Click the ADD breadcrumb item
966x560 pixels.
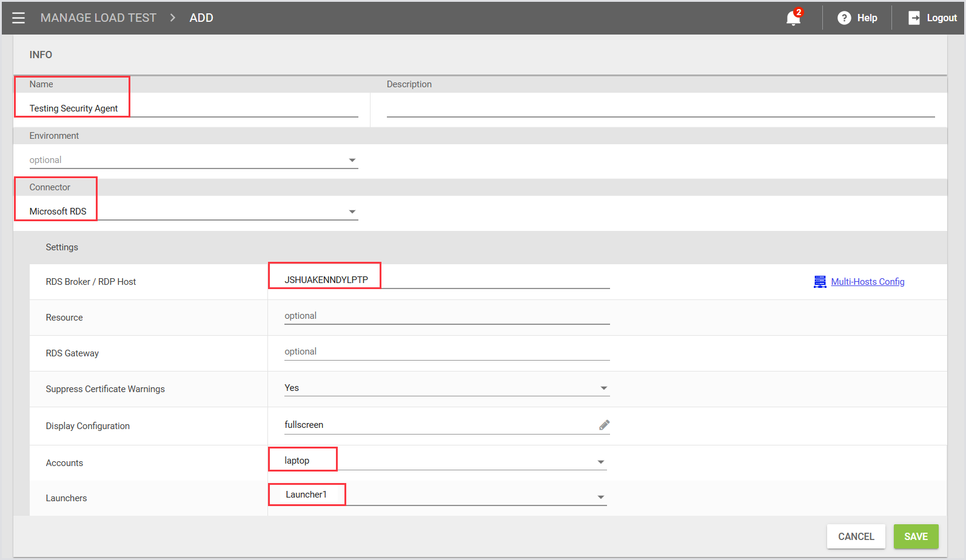tap(201, 18)
